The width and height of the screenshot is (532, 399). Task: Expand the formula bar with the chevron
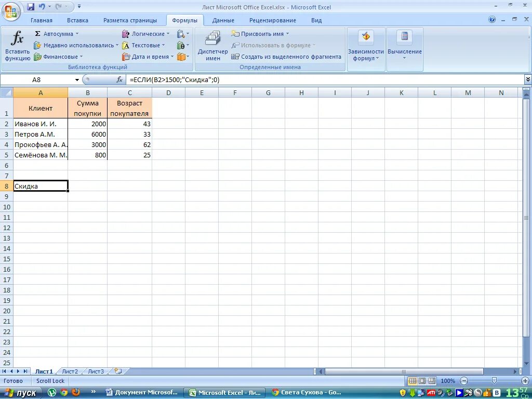528,79
